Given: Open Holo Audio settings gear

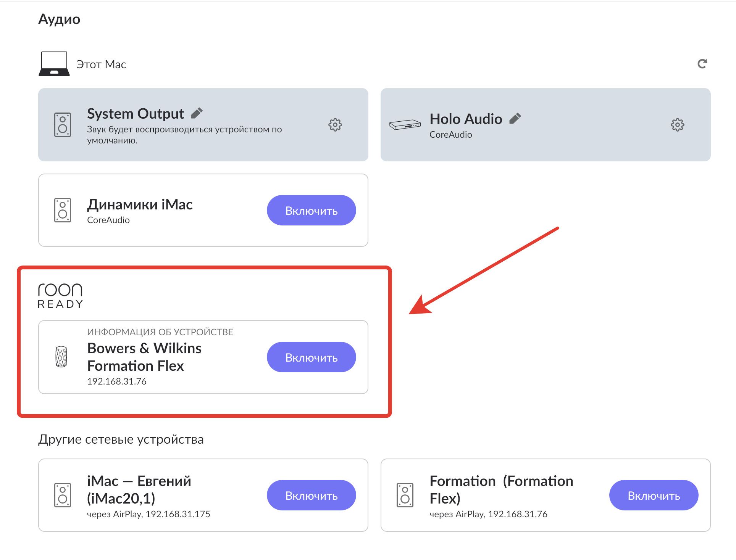Looking at the screenshot, I should [x=677, y=125].
